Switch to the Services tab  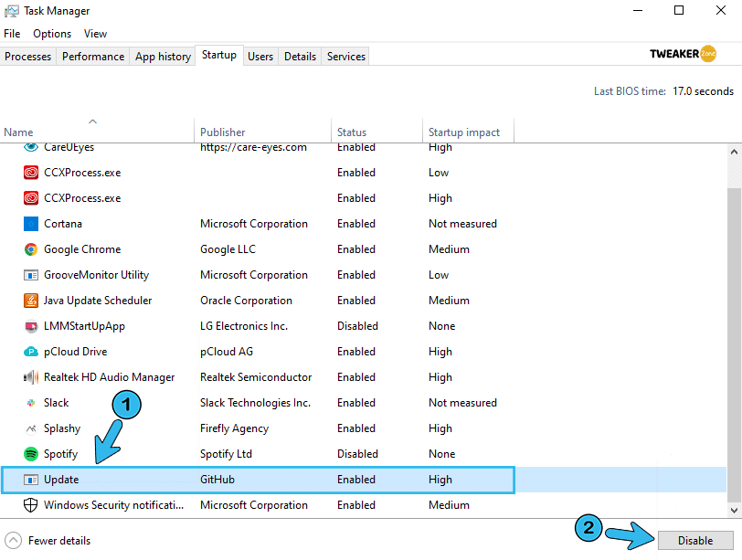(346, 57)
